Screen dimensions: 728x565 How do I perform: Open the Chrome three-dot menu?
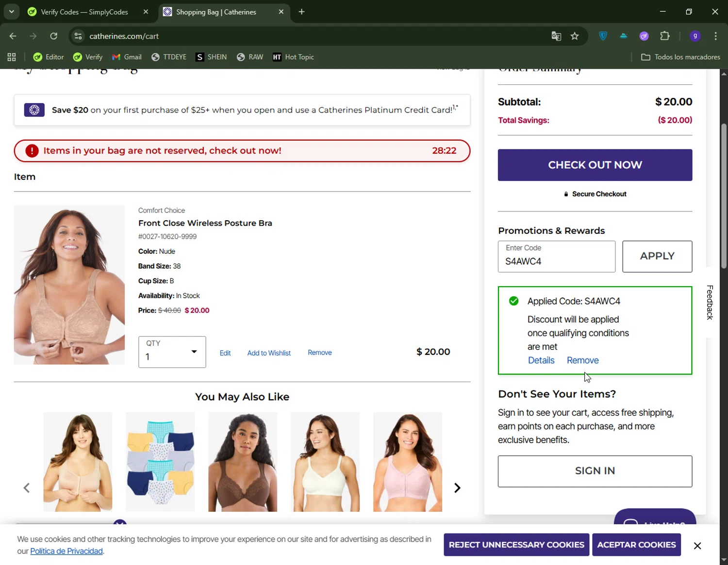715,36
